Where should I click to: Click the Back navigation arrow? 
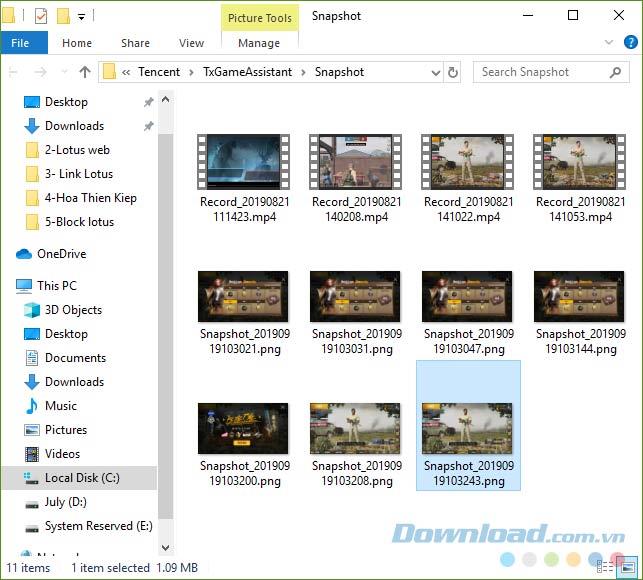pyautogui.click(x=14, y=72)
